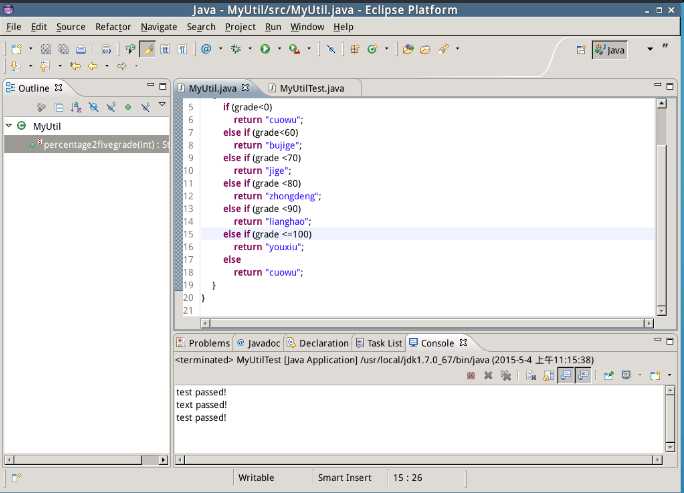
Task: Open the Refactor menu
Action: [113, 27]
